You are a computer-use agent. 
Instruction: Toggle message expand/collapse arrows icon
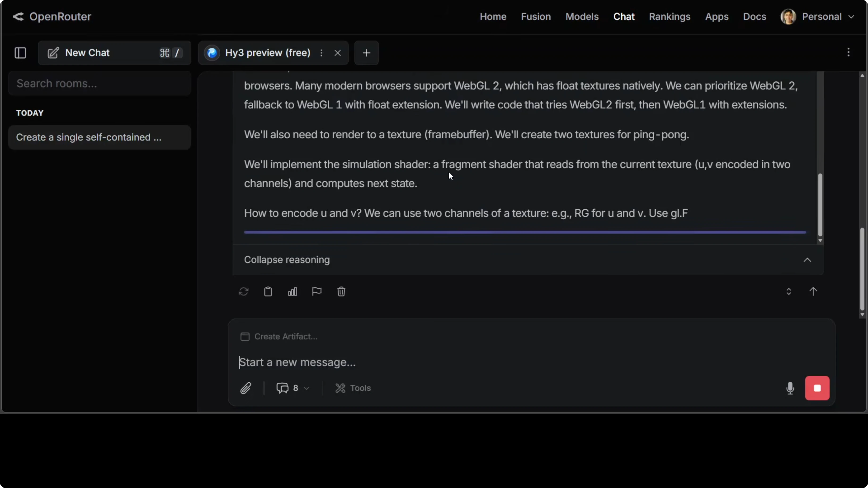pos(789,291)
